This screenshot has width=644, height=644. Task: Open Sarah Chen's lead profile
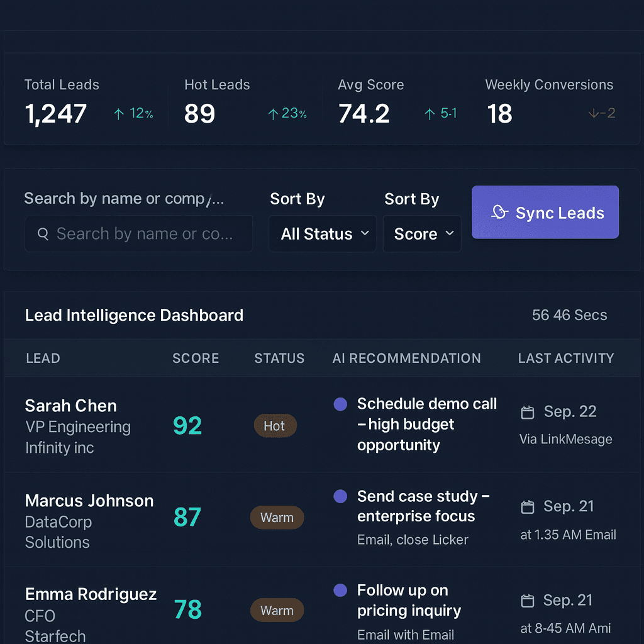(x=70, y=406)
